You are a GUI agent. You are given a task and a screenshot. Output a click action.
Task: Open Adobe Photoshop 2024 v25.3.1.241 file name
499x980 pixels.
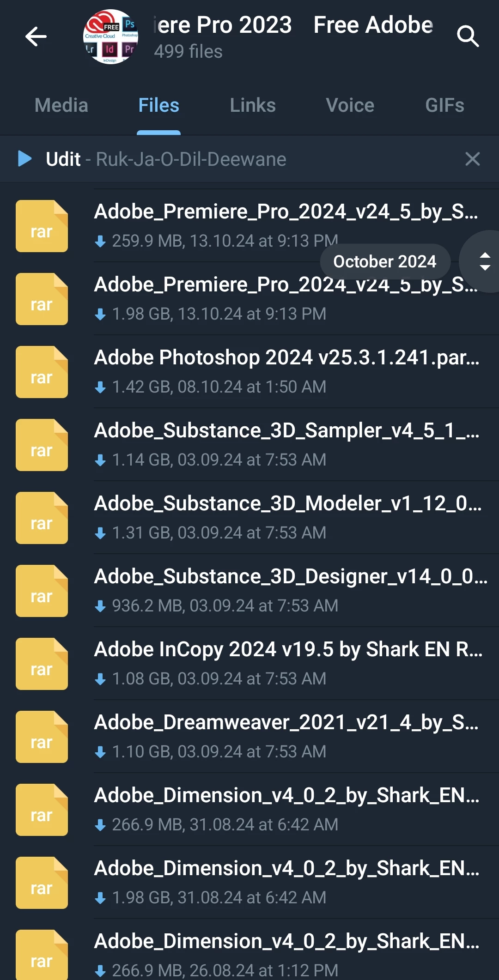tap(287, 357)
